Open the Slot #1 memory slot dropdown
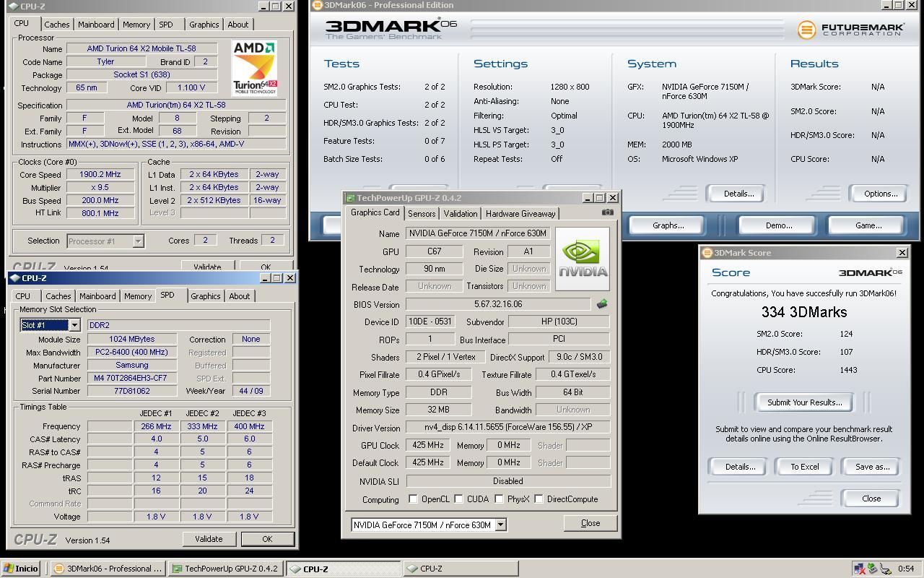 74,325
